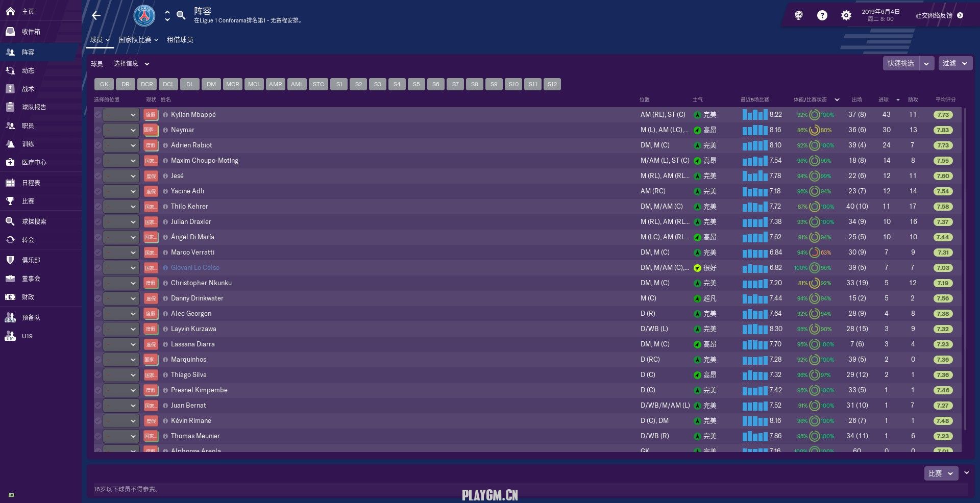Image resolution: width=980 pixels, height=503 pixels.
Task: Click the back arrow icon
Action: [x=96, y=15]
